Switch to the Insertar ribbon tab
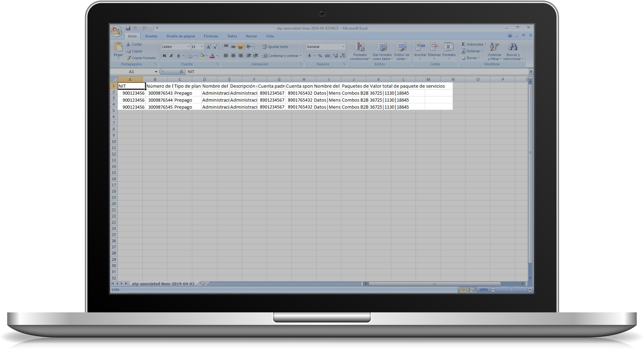The width and height of the screenshot is (644, 350). pyautogui.click(x=151, y=36)
